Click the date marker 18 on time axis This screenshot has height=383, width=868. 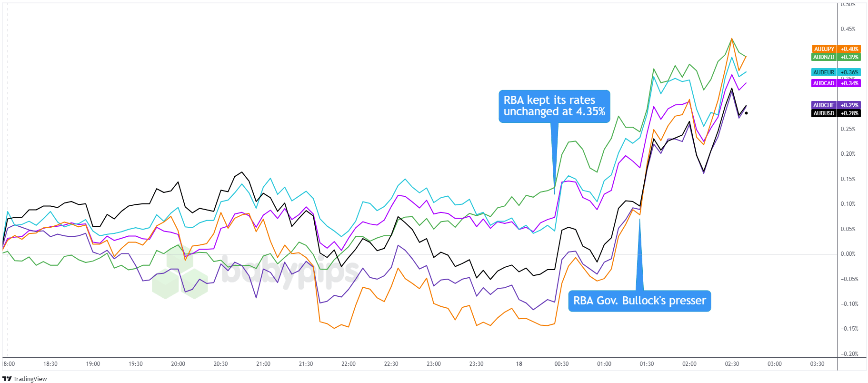(519, 364)
